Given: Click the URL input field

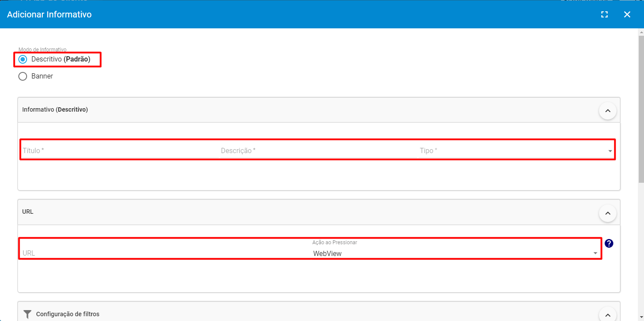Looking at the screenshot, I should (x=166, y=253).
